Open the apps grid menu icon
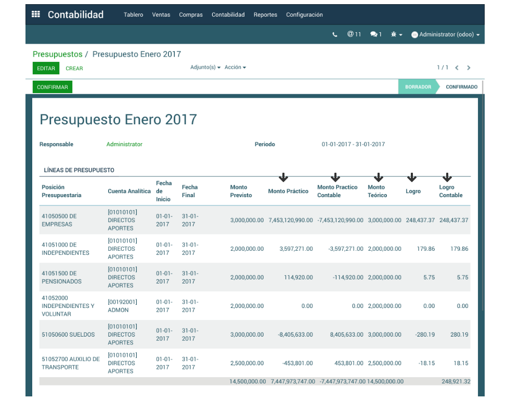532x399 pixels. [36, 15]
